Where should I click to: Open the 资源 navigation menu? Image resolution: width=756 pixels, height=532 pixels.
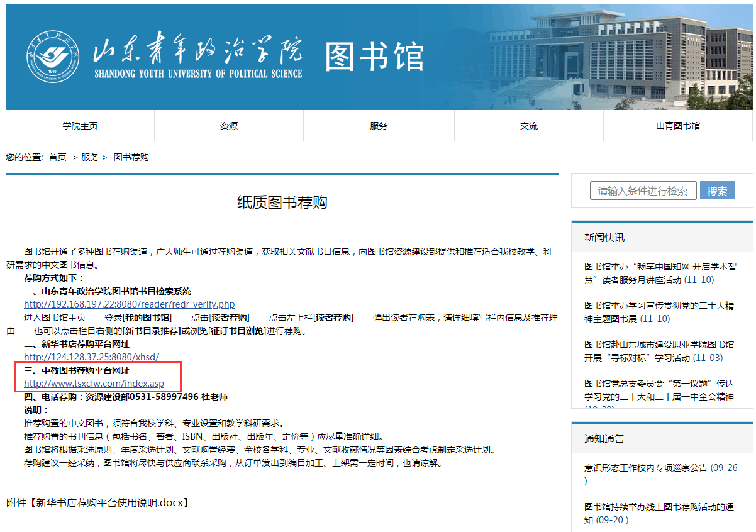click(229, 126)
